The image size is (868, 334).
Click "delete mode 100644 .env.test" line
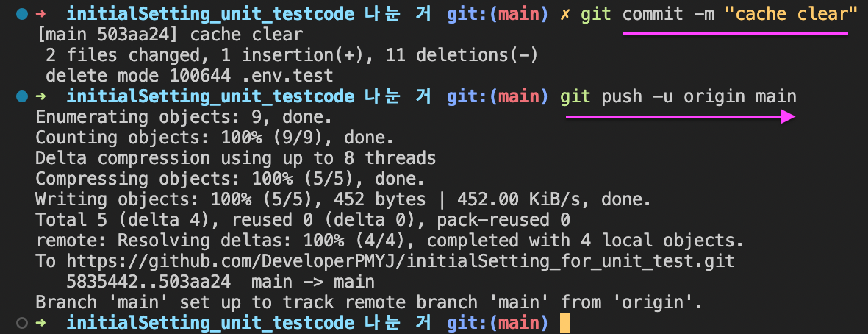(190, 76)
